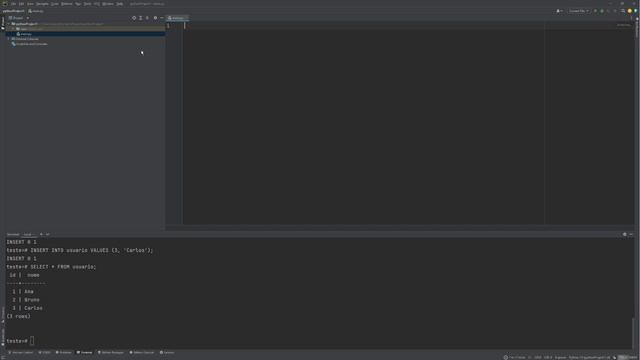The image size is (640, 360).
Task: Open the Problems tool window
Action: pos(64,352)
